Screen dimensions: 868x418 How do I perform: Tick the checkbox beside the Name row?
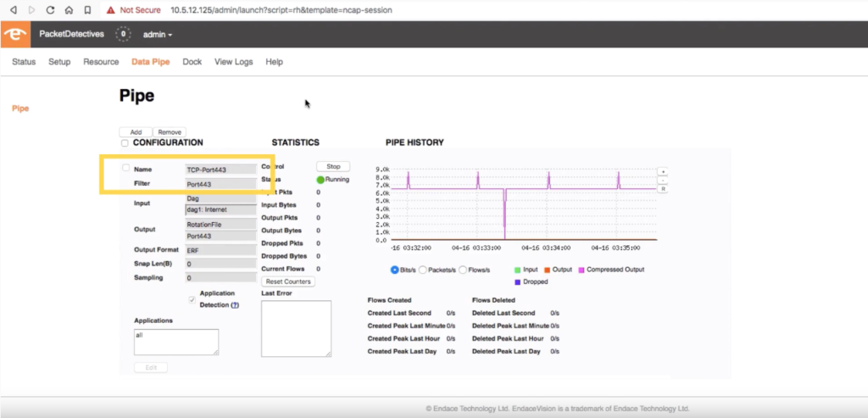click(x=125, y=168)
